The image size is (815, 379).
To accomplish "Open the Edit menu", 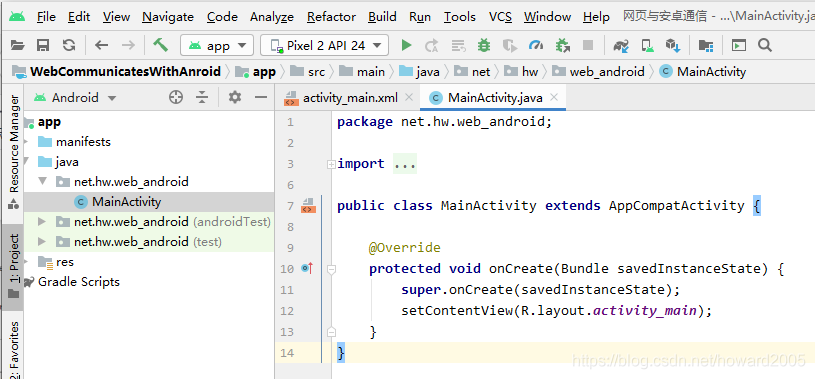I will [79, 17].
